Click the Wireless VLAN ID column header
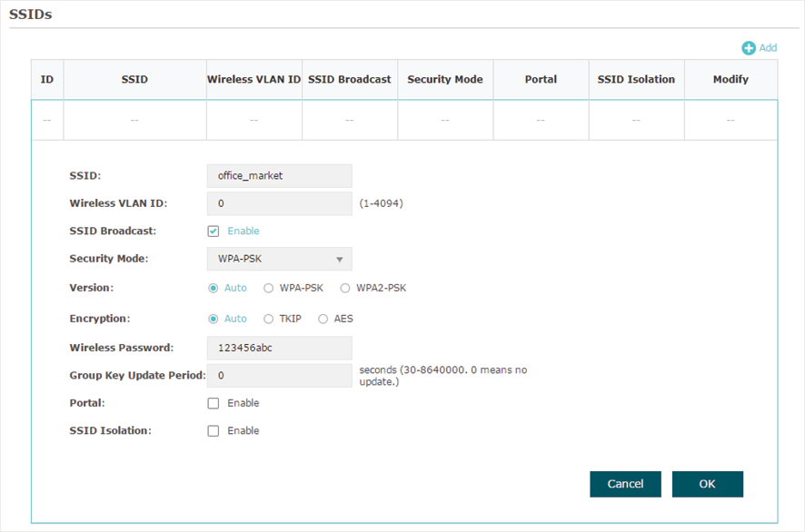Viewport: 805px width, 532px height. tap(254, 80)
